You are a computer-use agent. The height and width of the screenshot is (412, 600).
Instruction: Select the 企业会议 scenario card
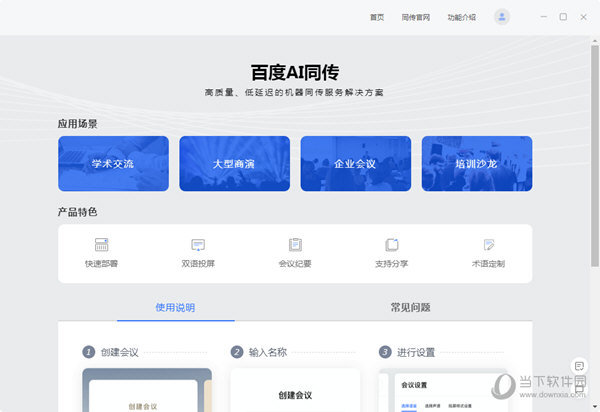[356, 164]
